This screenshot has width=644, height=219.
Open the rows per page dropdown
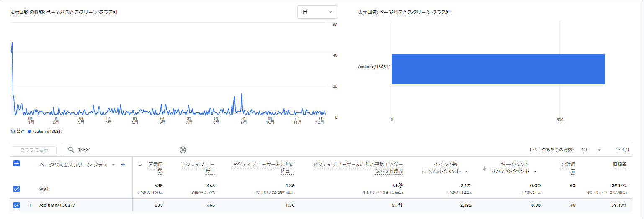(x=591, y=150)
